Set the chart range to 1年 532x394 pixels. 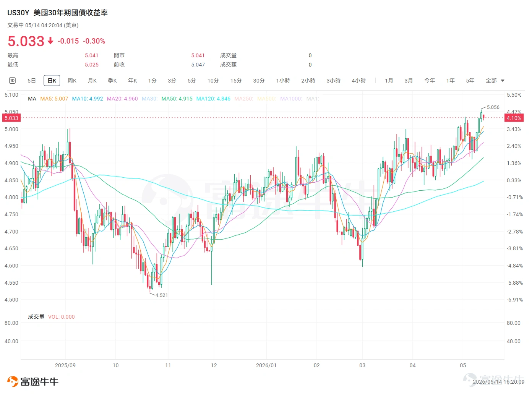451,81
